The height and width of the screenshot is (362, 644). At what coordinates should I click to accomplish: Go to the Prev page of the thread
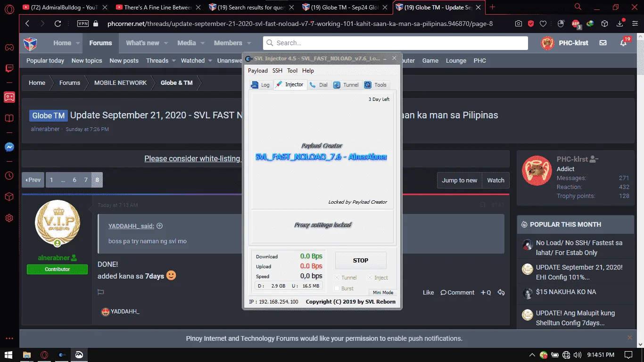33,180
